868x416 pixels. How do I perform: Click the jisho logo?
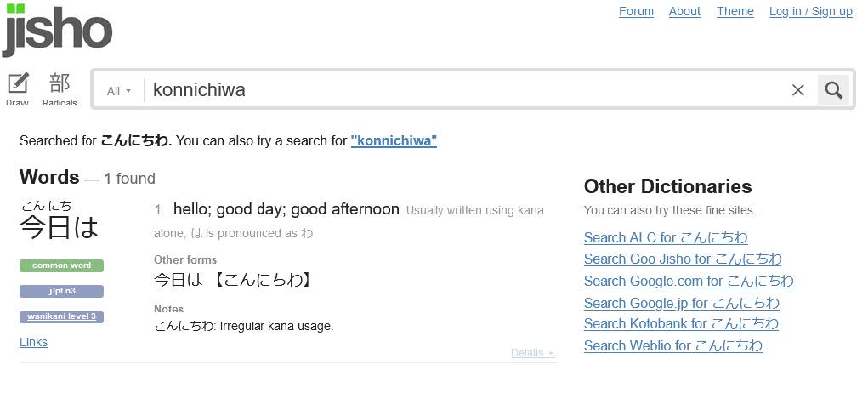pyautogui.click(x=58, y=30)
